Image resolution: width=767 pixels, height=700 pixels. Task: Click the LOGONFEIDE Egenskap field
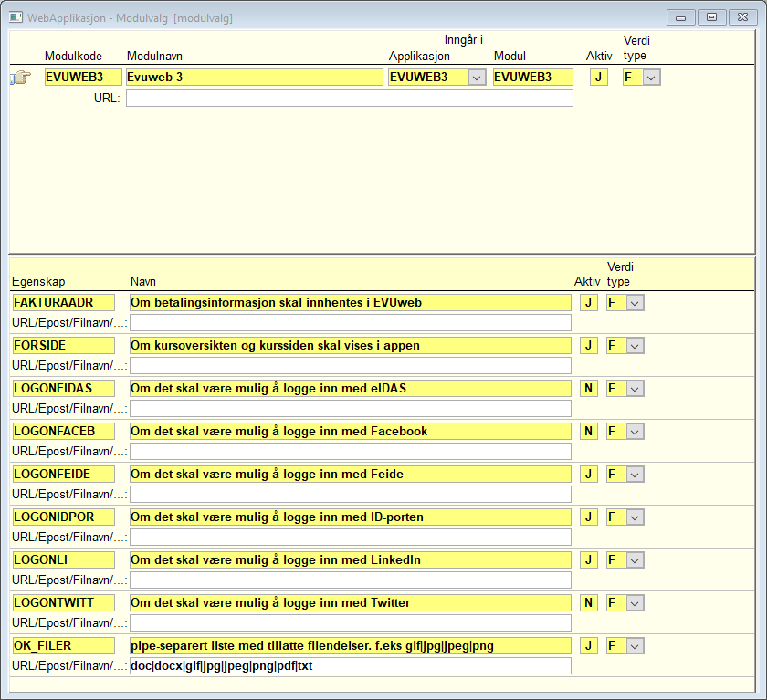64,475
